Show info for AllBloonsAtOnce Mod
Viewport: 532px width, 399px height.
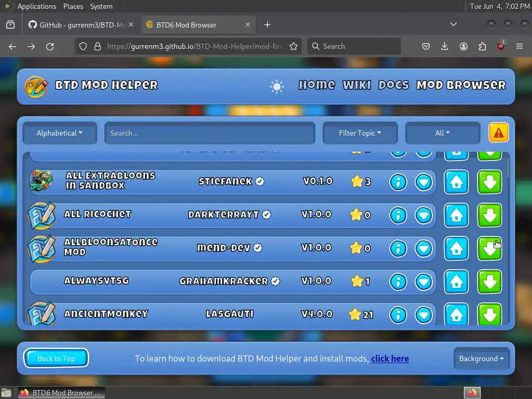pos(398,248)
